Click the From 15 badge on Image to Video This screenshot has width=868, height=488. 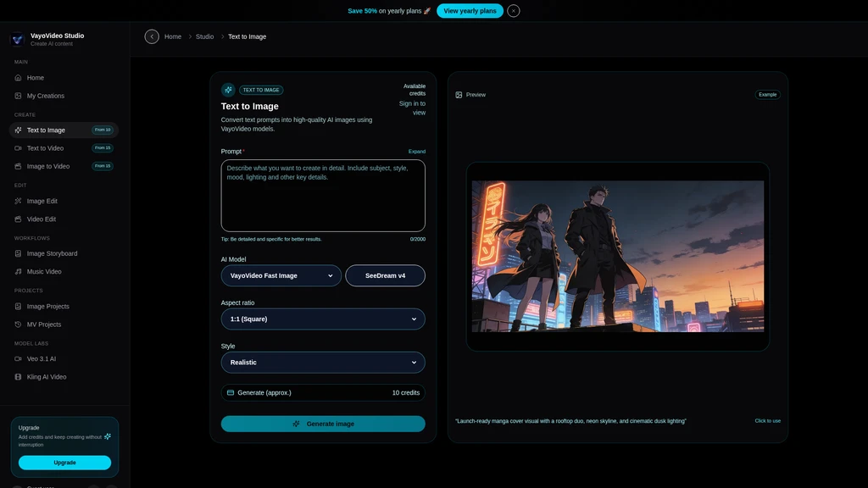(103, 166)
